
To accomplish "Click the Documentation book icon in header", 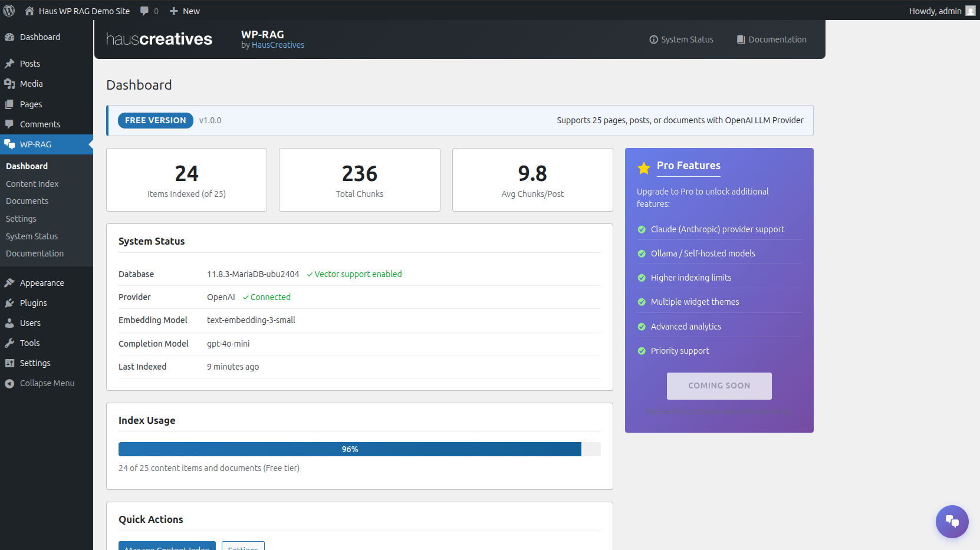I will coord(741,39).
